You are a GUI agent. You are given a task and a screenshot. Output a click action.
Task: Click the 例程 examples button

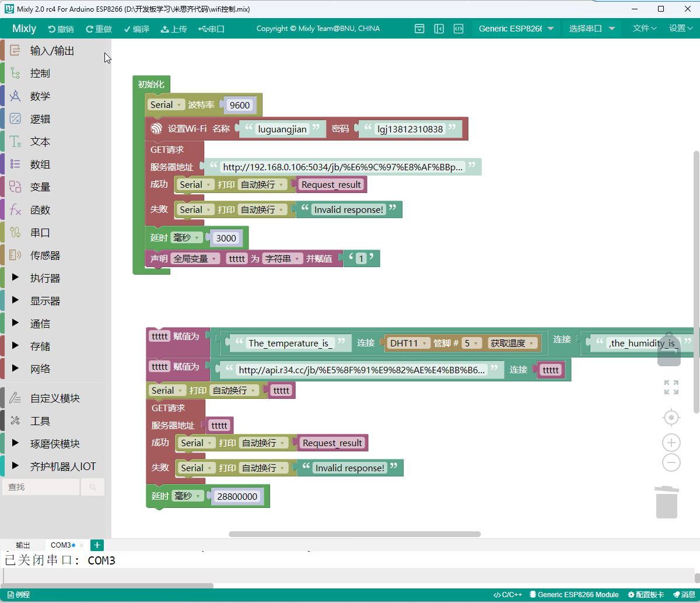tap(19, 595)
